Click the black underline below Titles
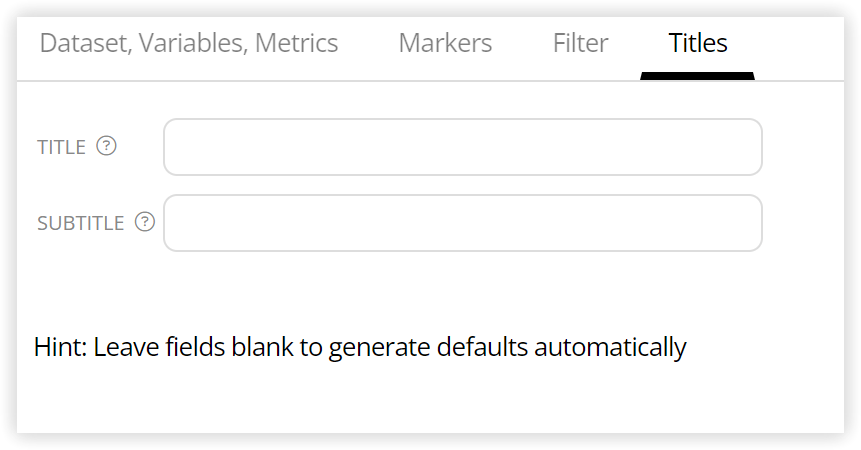Screen dimensions: 861x450 coord(697,76)
